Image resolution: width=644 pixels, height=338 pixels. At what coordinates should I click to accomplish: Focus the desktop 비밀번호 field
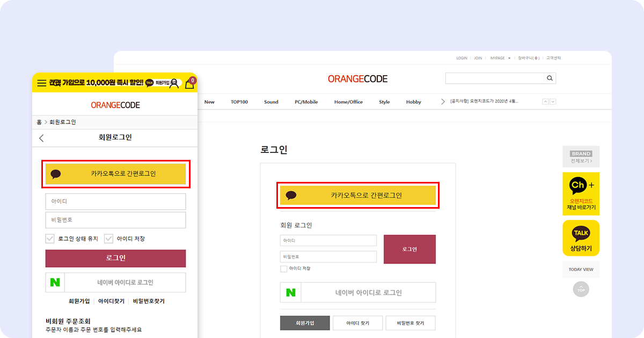click(328, 256)
